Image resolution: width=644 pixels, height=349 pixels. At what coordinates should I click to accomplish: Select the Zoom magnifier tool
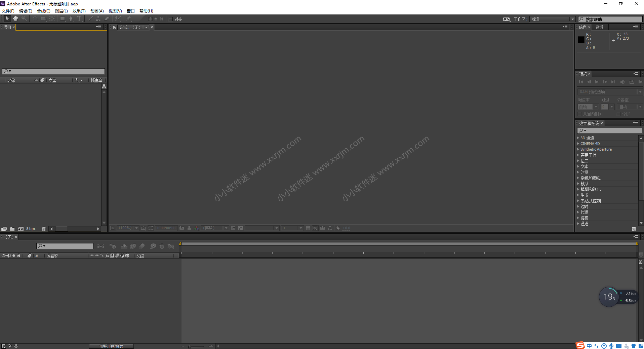tap(24, 19)
